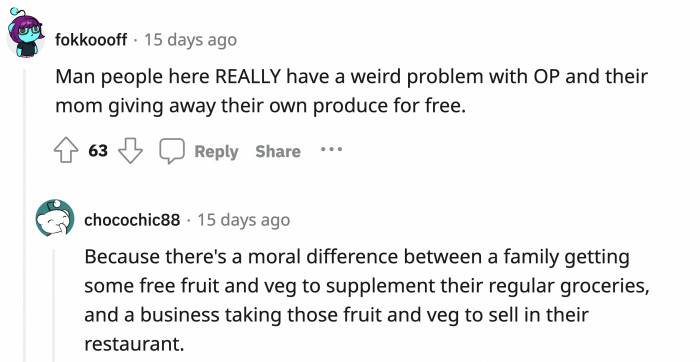Open the three-dot more options menu
The width and height of the screenshot is (700, 362).
pos(331,150)
